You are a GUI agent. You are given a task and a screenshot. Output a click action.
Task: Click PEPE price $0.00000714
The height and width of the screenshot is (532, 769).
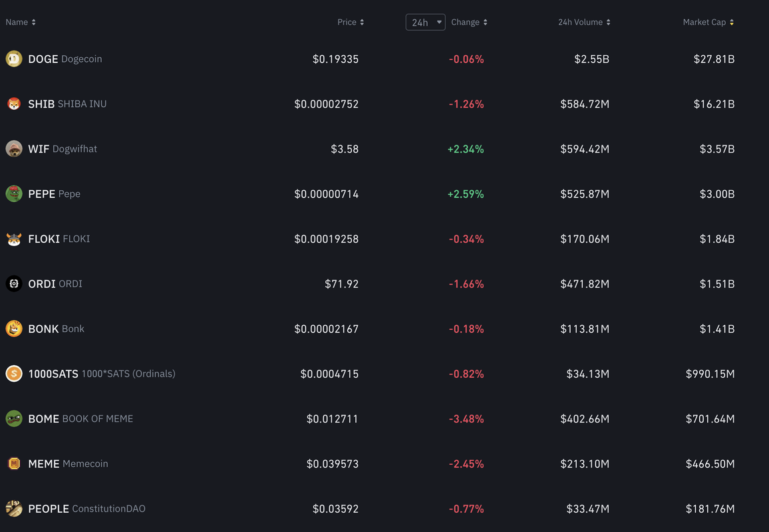click(326, 194)
